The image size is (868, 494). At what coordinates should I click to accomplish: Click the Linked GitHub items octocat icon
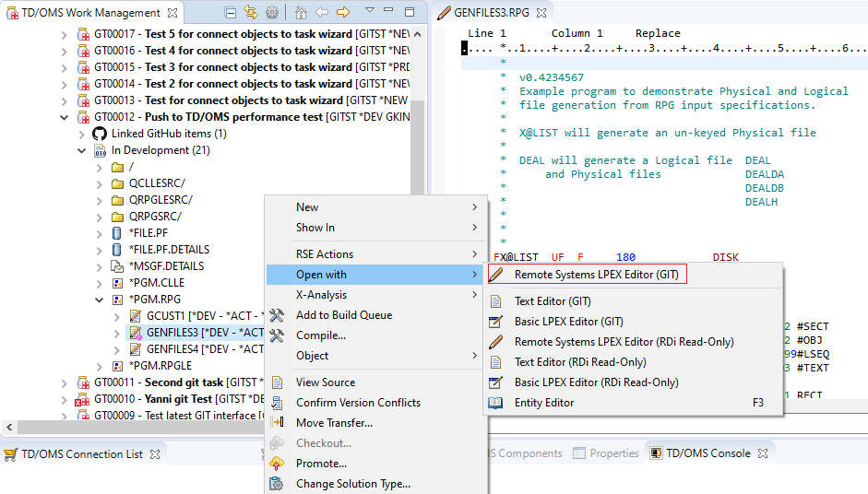pyautogui.click(x=100, y=134)
